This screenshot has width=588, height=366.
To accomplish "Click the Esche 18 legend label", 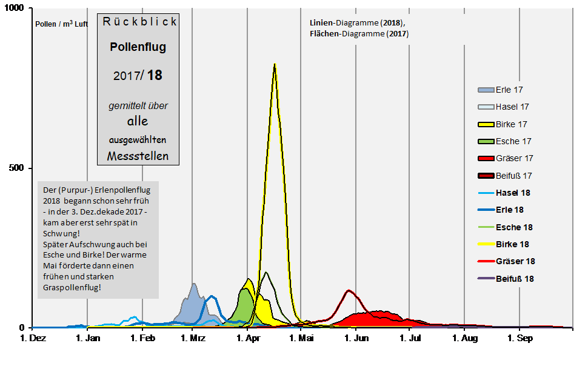I will [514, 227].
